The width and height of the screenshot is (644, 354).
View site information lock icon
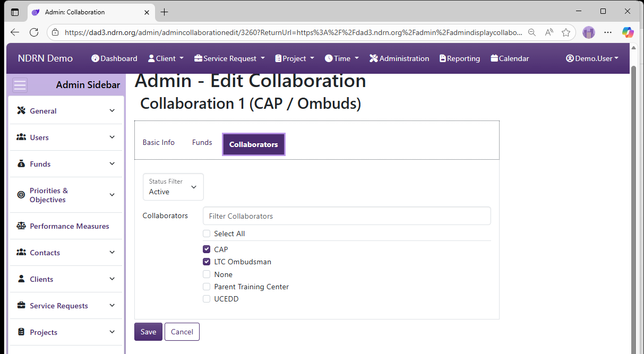tap(56, 32)
